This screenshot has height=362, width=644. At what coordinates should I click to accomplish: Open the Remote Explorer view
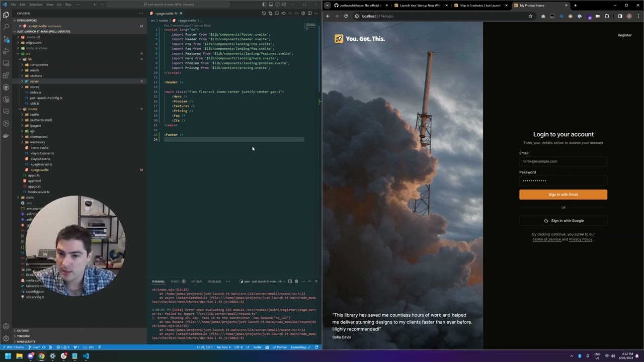pyautogui.click(x=6, y=63)
